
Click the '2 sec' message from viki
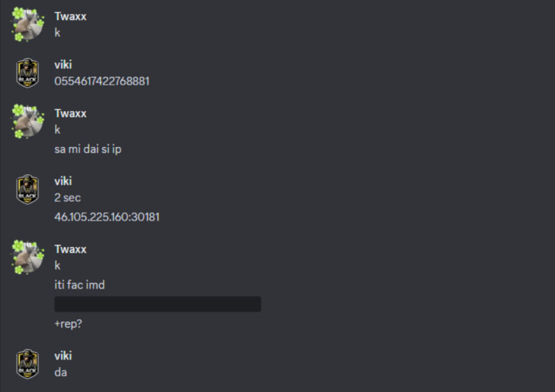pyautogui.click(x=68, y=198)
